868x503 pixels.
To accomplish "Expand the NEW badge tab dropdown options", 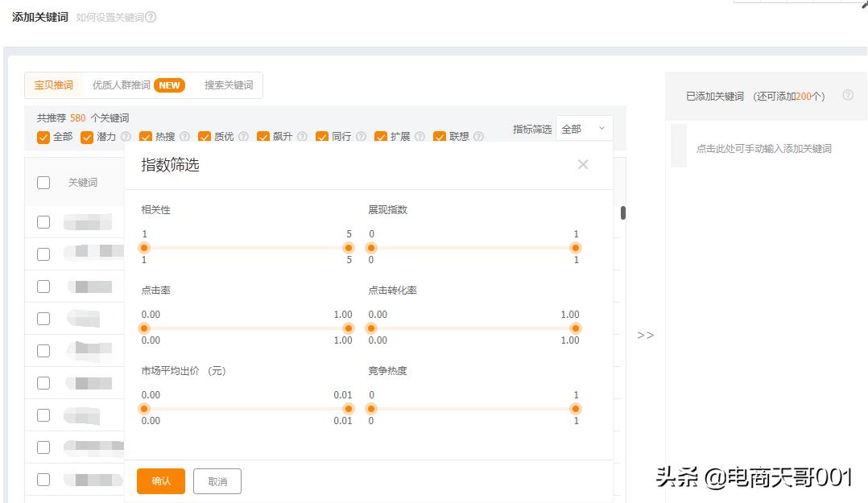I will 168,85.
